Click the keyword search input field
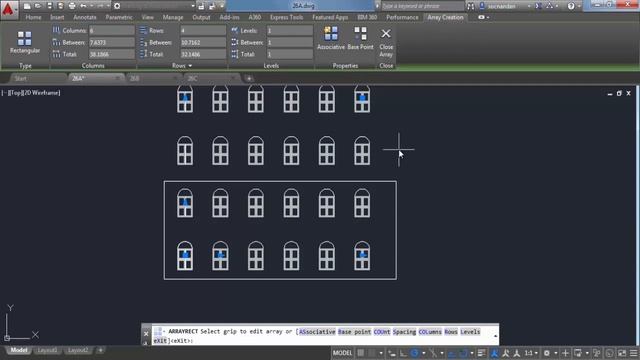Image resolution: width=640 pixels, height=360 pixels. tap(422, 6)
